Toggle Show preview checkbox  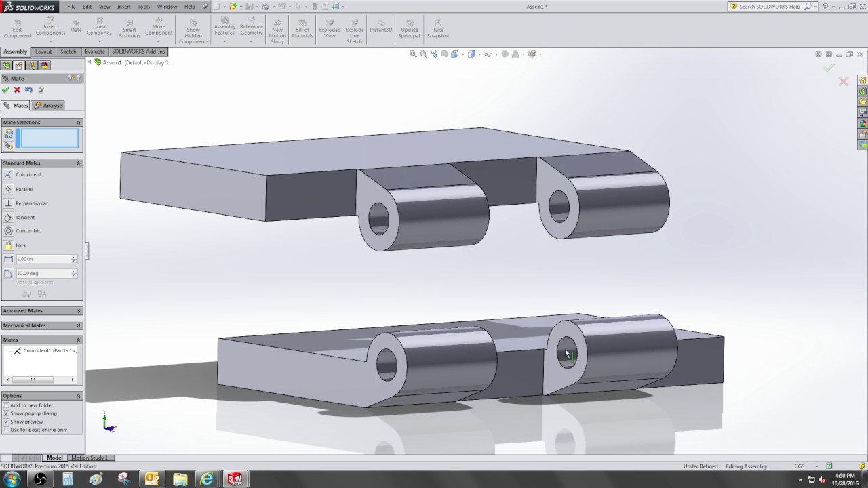tap(6, 422)
